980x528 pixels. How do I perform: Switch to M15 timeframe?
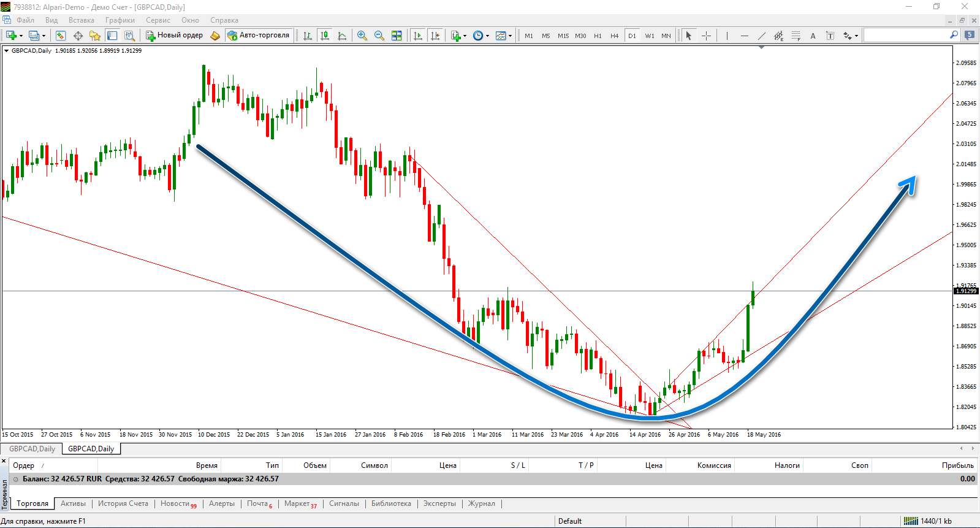[x=563, y=36]
